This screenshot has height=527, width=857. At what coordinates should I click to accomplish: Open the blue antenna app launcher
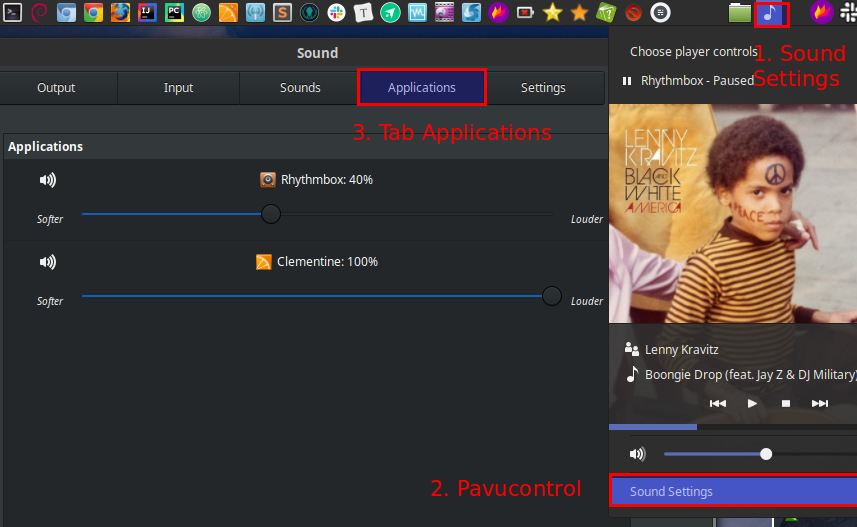tap(255, 12)
